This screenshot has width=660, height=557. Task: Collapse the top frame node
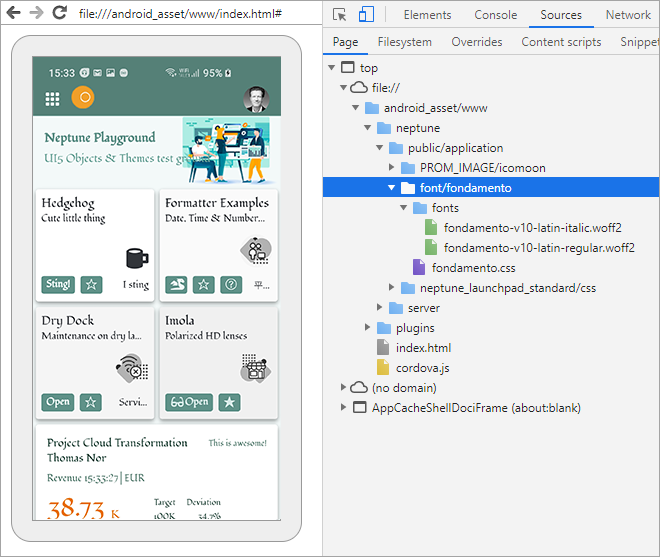pos(332,67)
